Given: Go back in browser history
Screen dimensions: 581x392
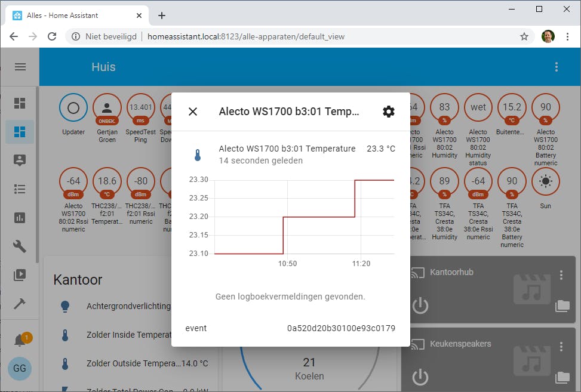Looking at the screenshot, I should pos(14,36).
